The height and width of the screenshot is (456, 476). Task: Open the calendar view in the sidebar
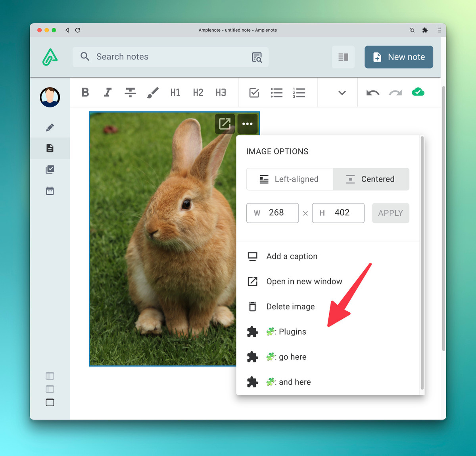click(50, 191)
